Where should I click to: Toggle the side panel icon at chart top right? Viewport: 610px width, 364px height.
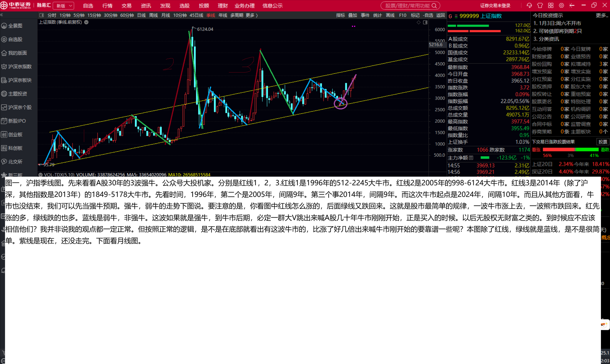(425, 22)
